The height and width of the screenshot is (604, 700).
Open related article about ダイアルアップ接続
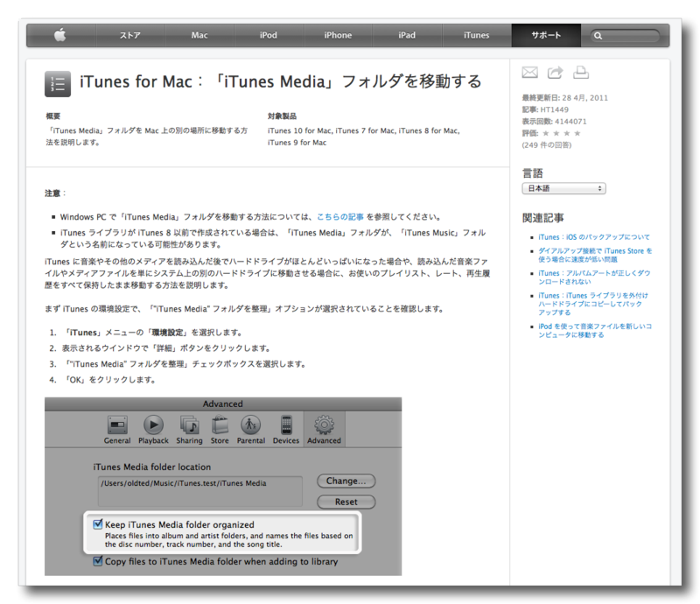point(595,255)
